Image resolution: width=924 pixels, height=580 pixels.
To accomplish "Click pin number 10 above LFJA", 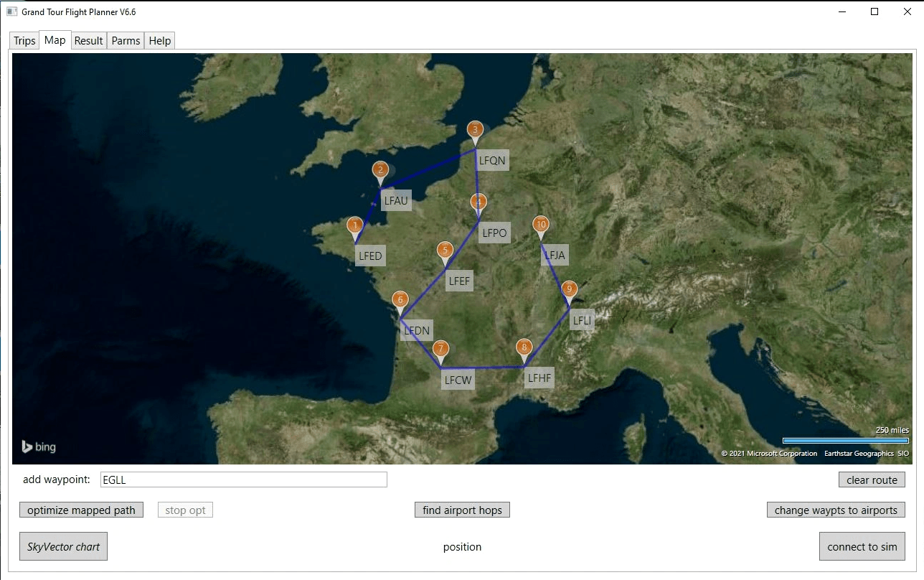I will [541, 225].
